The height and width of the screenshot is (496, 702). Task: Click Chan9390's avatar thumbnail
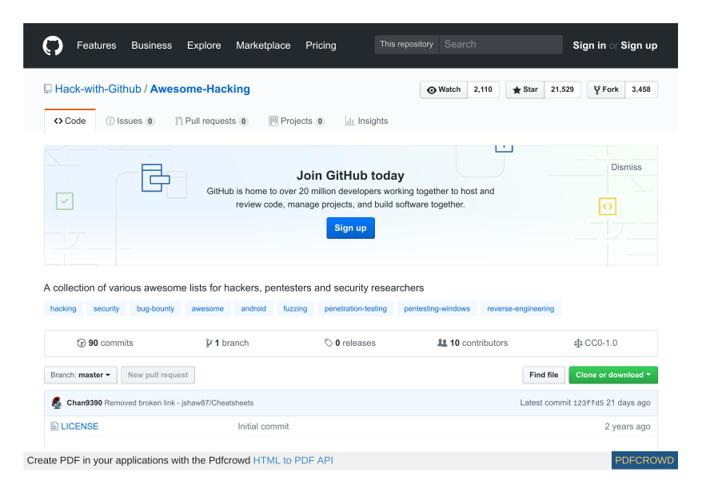[x=57, y=403]
